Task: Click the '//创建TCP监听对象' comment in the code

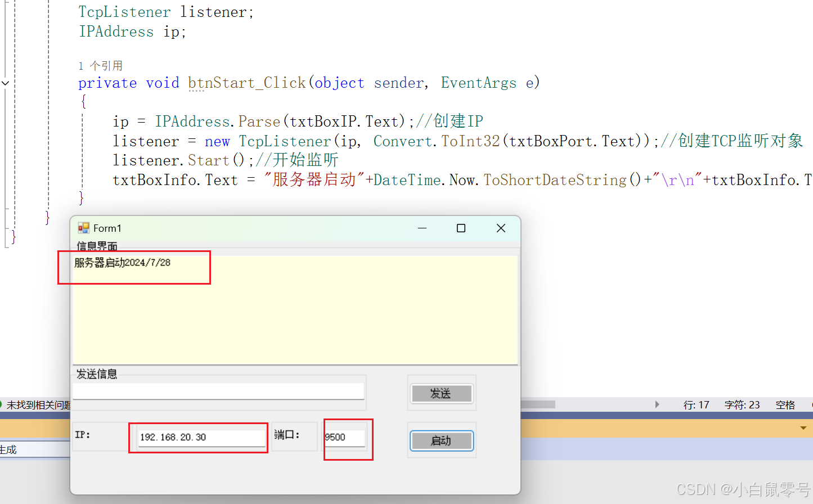Action: tap(731, 141)
